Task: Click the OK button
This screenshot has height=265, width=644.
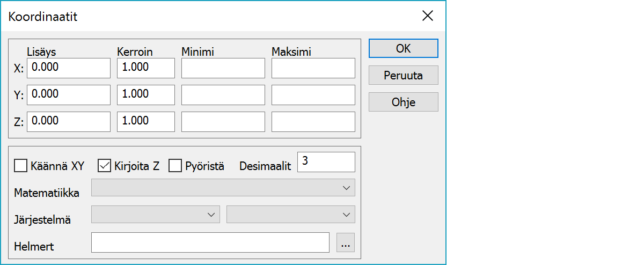Action: 403,48
